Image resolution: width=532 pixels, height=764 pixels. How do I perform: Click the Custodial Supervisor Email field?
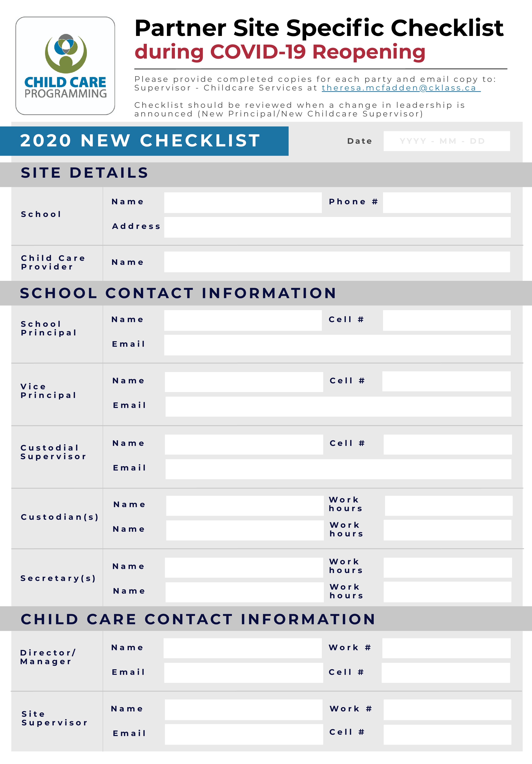pyautogui.click(x=338, y=469)
